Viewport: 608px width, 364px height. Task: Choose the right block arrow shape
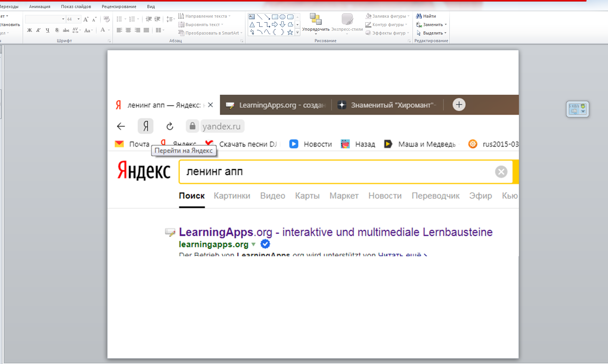[275, 25]
